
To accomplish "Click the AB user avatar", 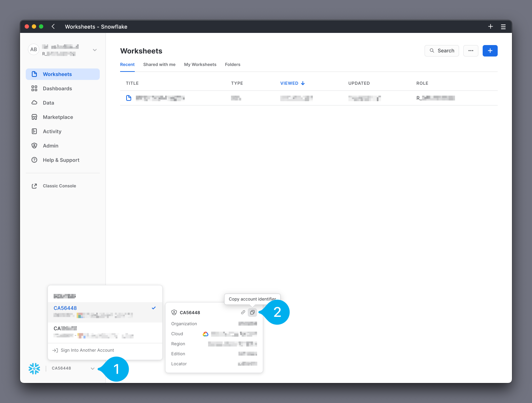I will pos(34,50).
